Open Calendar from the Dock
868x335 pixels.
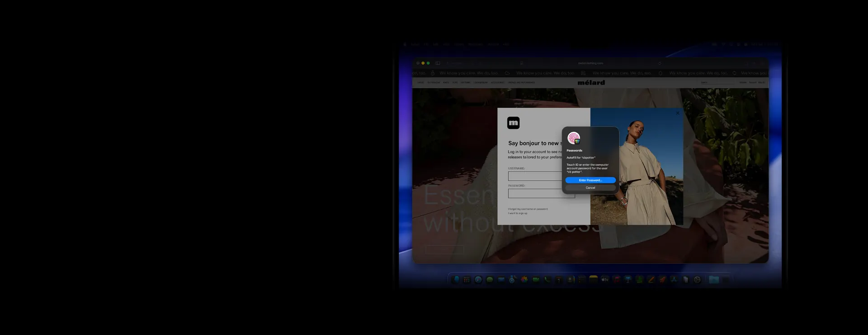point(559,279)
